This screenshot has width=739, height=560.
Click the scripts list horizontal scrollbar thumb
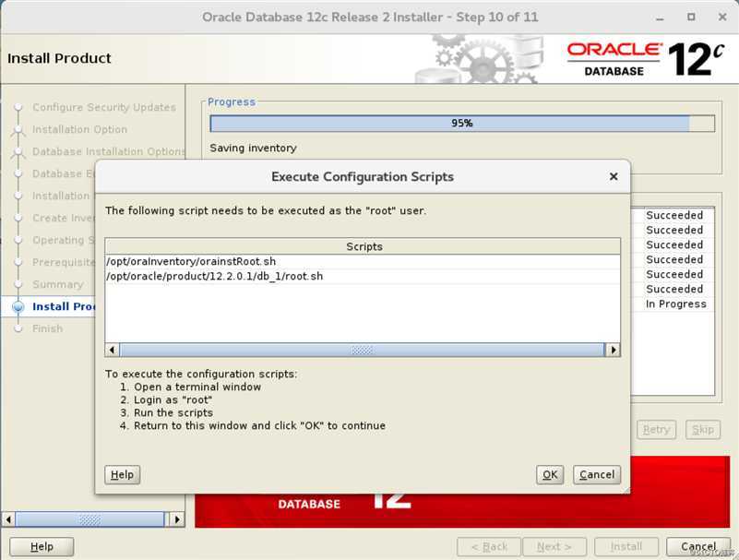(x=362, y=350)
